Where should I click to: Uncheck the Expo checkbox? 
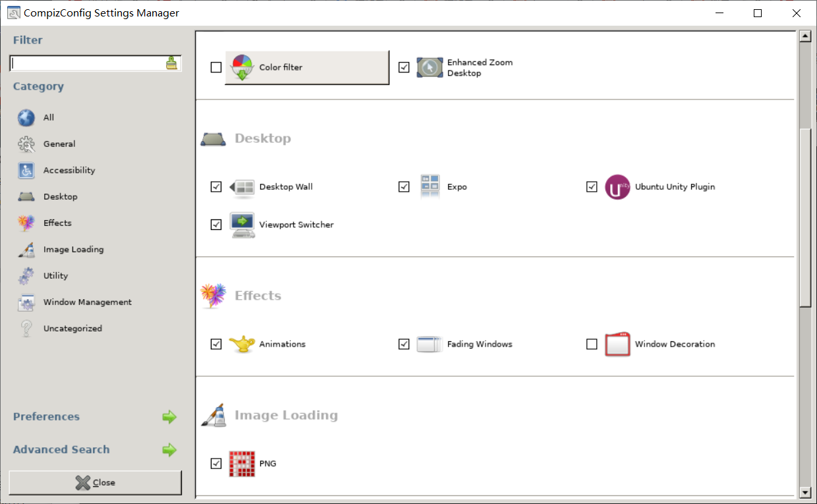click(404, 187)
